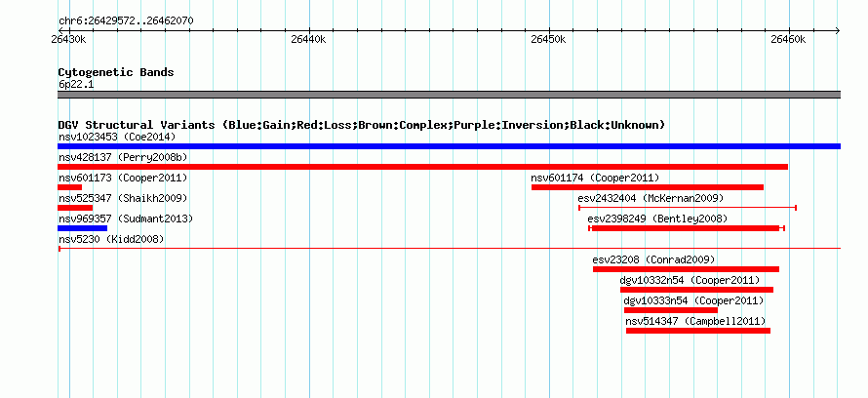Click the nsv969357 (Sudmant2013) label

point(126,219)
